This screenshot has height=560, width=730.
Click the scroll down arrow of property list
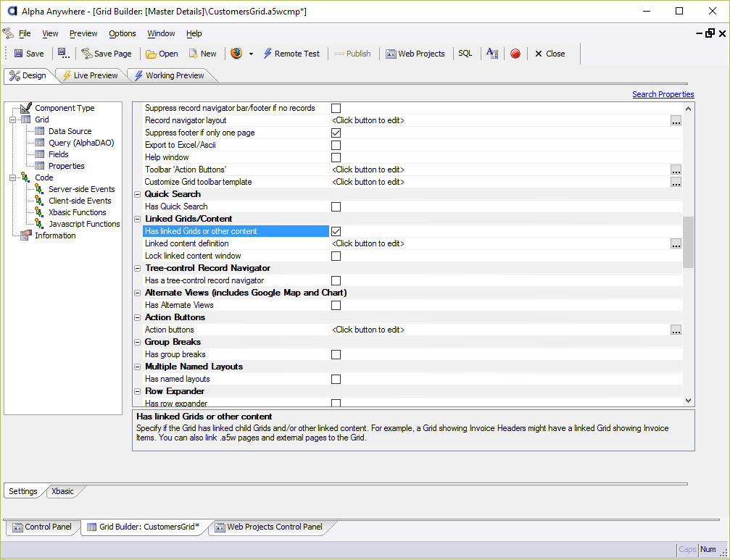tap(689, 400)
